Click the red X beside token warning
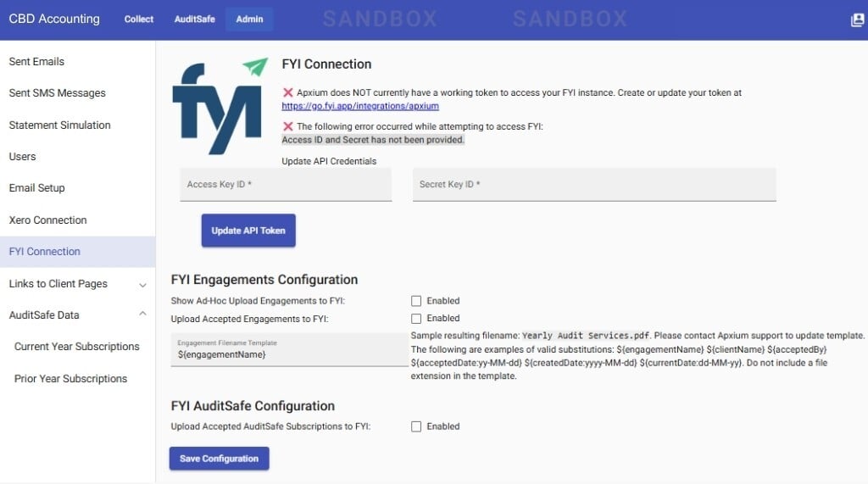This screenshot has height=484, width=868. (288, 93)
